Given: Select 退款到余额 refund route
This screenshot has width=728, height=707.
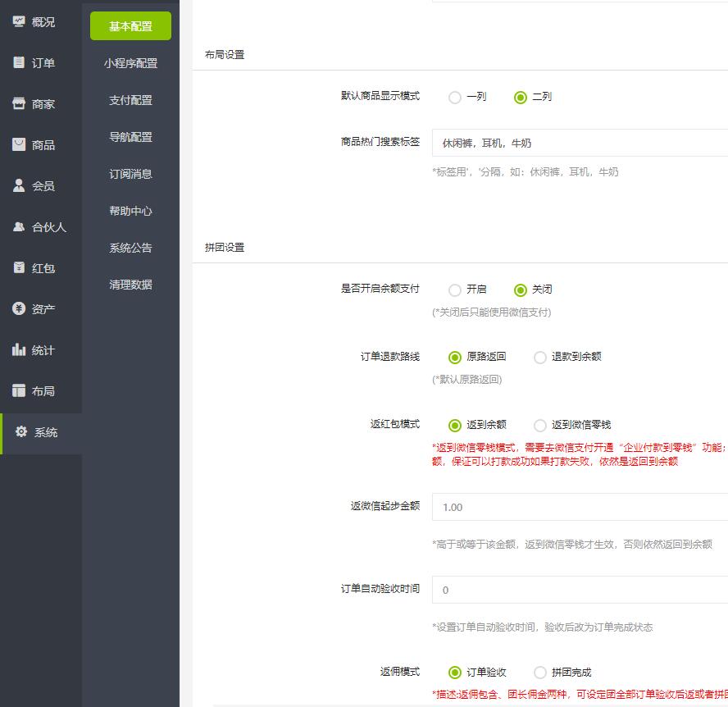Looking at the screenshot, I should 540,358.
